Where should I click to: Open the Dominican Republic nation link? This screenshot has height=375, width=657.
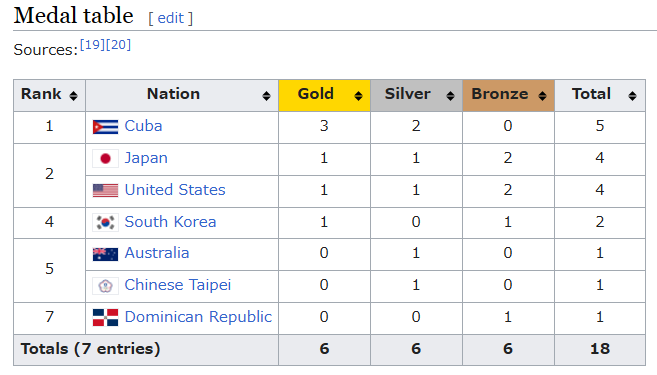pyautogui.click(x=198, y=317)
